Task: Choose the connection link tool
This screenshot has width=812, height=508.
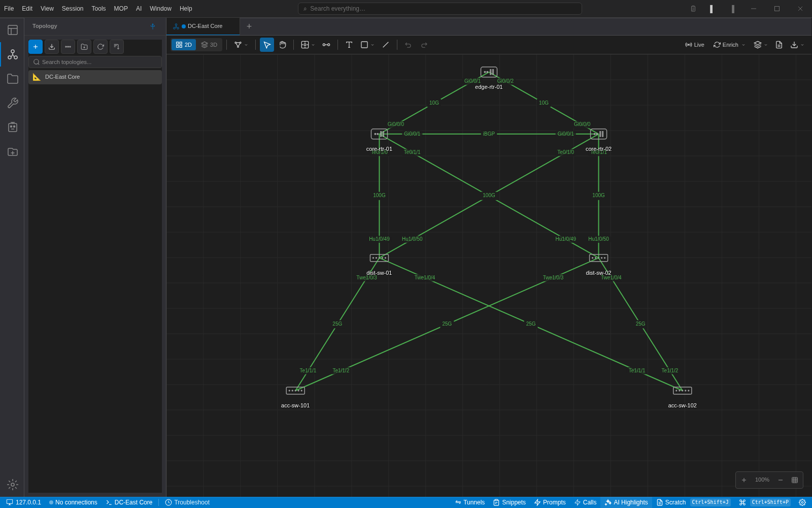Action: coord(326,45)
